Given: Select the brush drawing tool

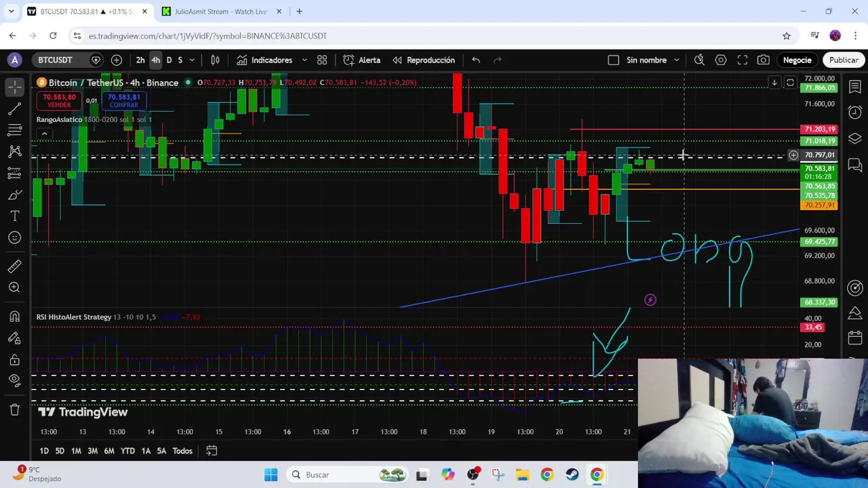Looking at the screenshot, I should point(14,195).
